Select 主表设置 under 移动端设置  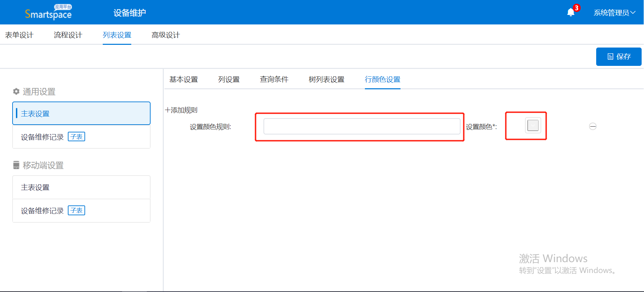click(81, 187)
